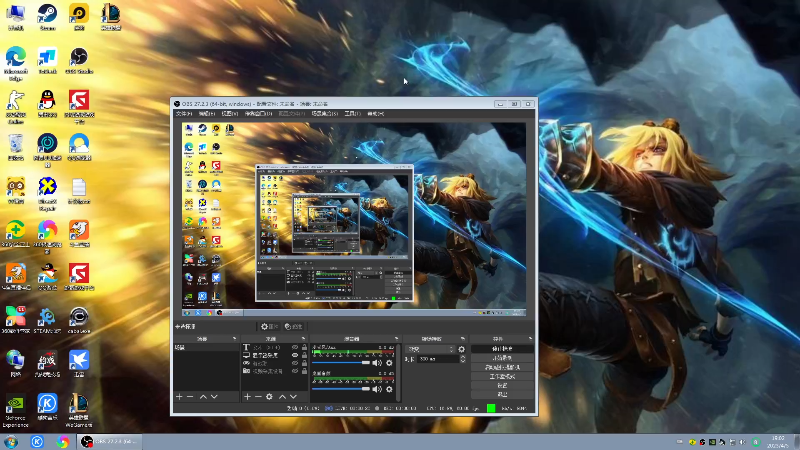This screenshot has width=800, height=450.
Task: Move the scene down in the Scenes dock
Action: click(x=214, y=396)
